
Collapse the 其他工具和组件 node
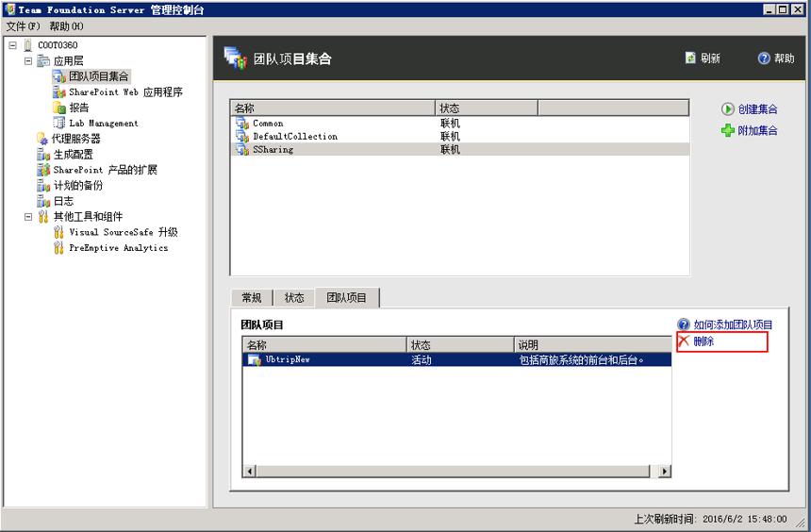(x=28, y=216)
